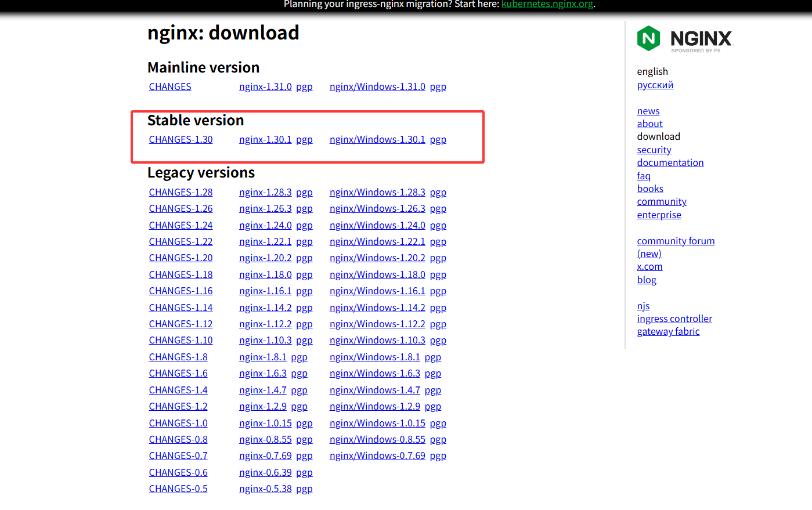
Task: Open the enterprise link
Action: 659,215
